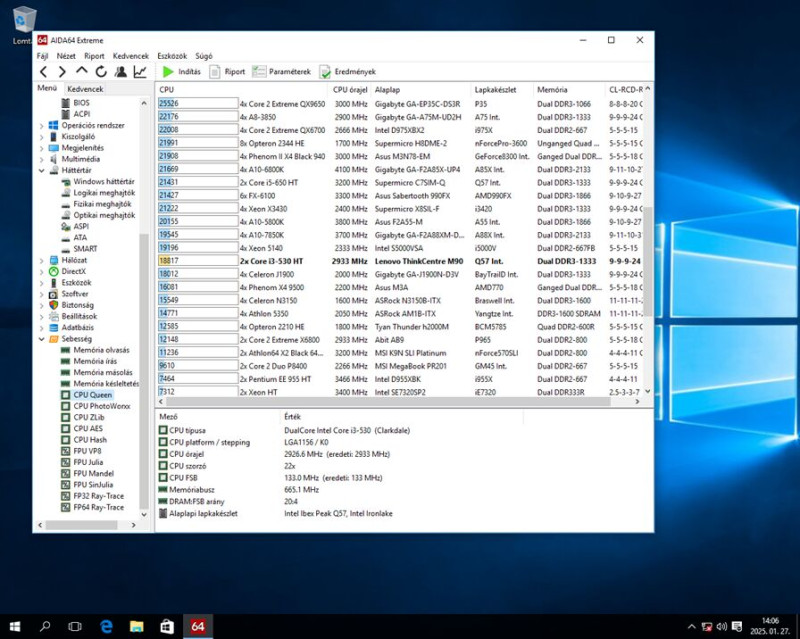Expand the Multimédia tree node

click(x=41, y=159)
